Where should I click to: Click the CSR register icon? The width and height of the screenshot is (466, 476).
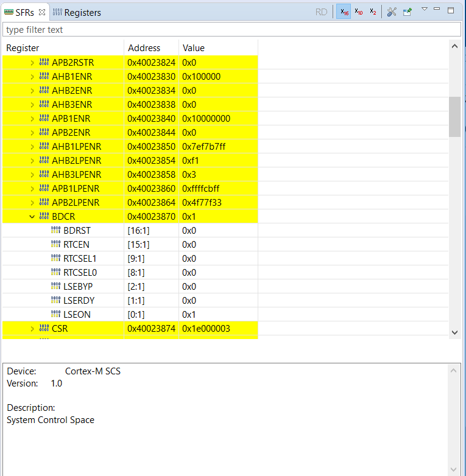coord(44,328)
